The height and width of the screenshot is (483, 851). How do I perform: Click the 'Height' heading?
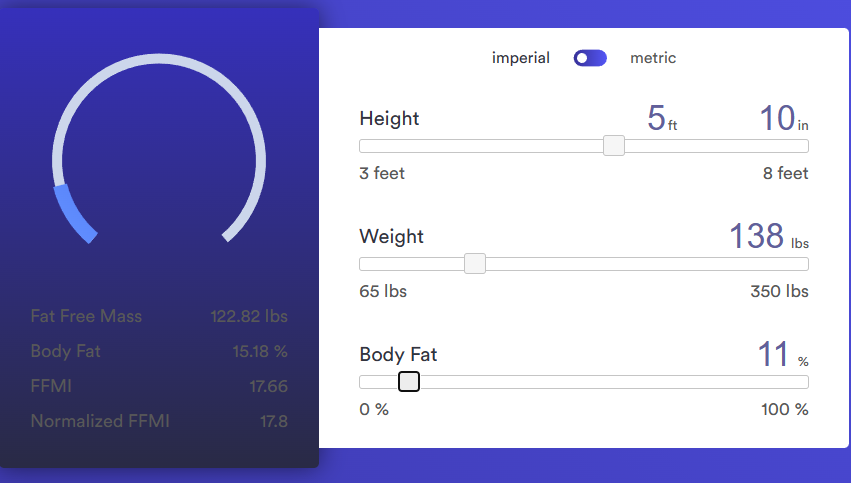tap(389, 118)
